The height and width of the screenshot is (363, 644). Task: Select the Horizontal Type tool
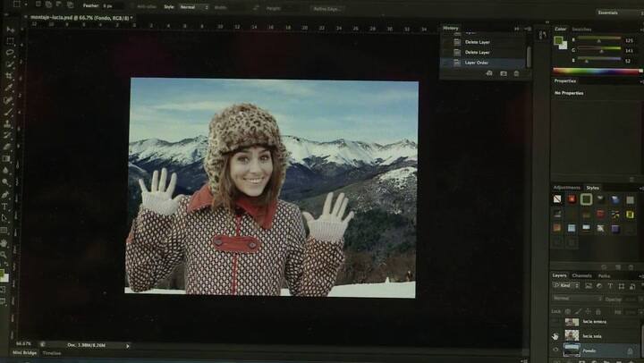[5, 207]
